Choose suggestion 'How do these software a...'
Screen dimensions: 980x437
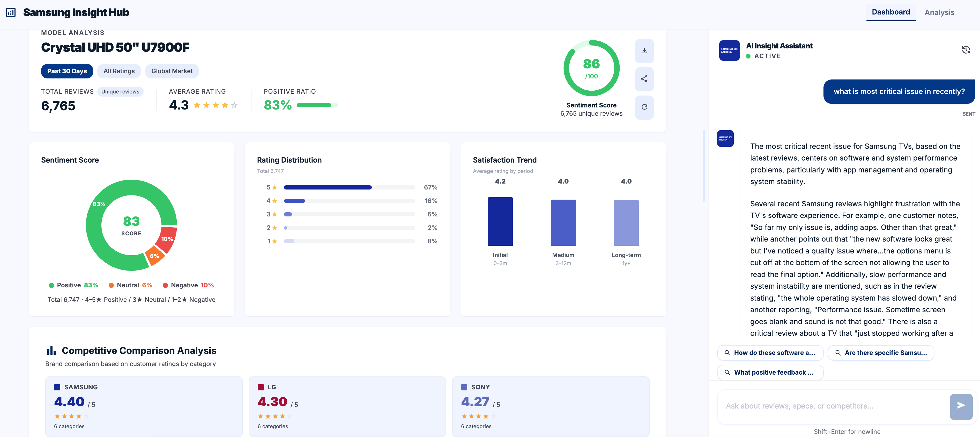click(x=770, y=353)
